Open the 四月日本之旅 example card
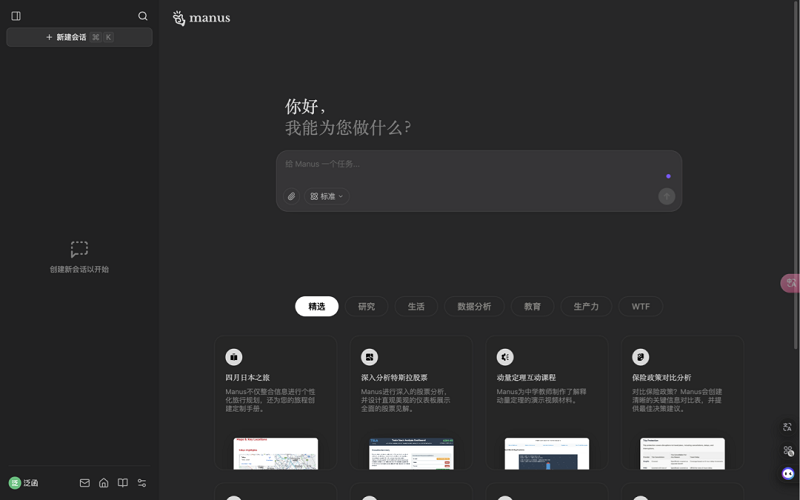This screenshot has height=500, width=800. point(275,400)
